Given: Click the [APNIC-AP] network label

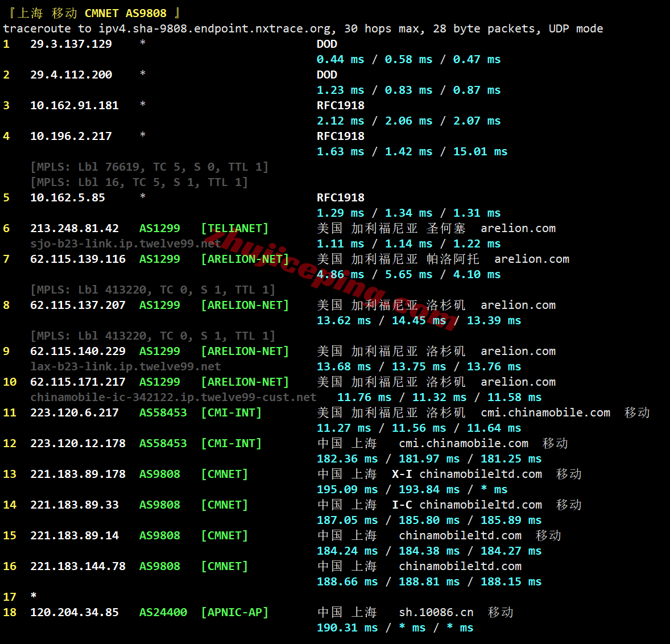Looking at the screenshot, I should point(234,613).
